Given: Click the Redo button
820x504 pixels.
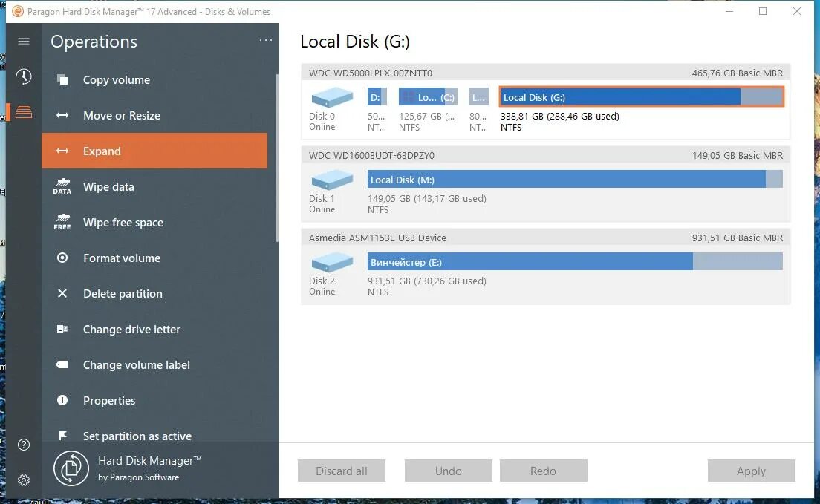Looking at the screenshot, I should [x=544, y=471].
